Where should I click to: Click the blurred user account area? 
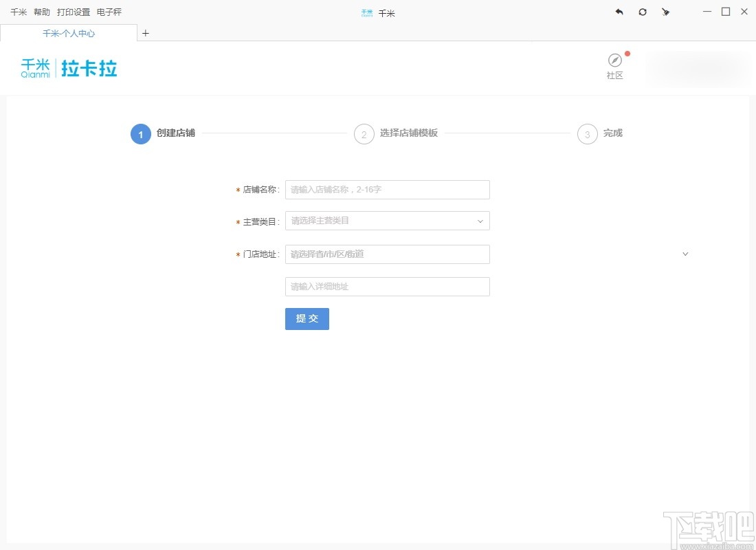tap(698, 69)
